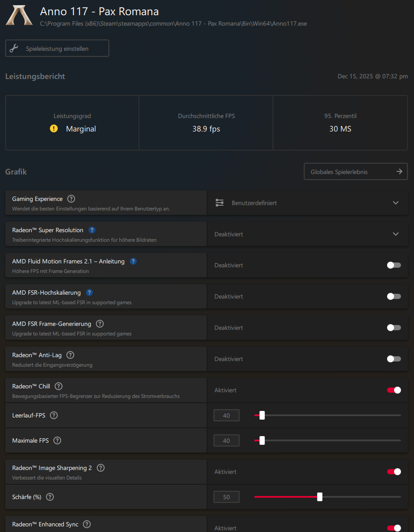Open help icon beside Radeon Enhanced Sync

pyautogui.click(x=87, y=524)
